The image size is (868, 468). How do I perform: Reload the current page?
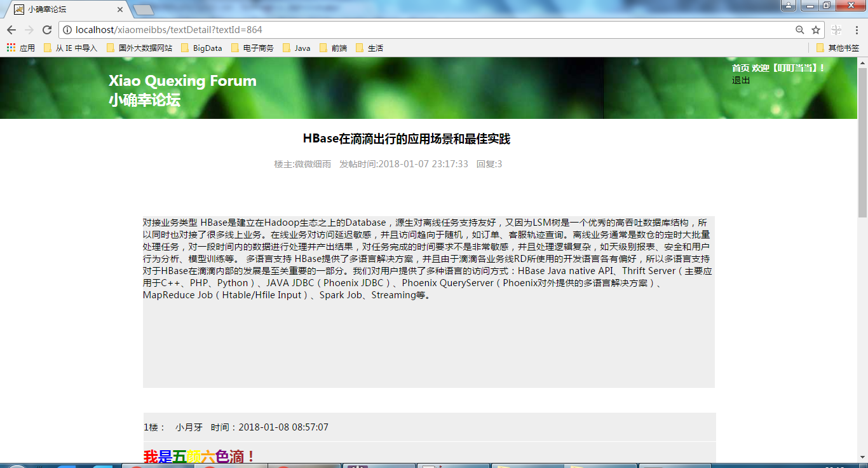(x=47, y=30)
